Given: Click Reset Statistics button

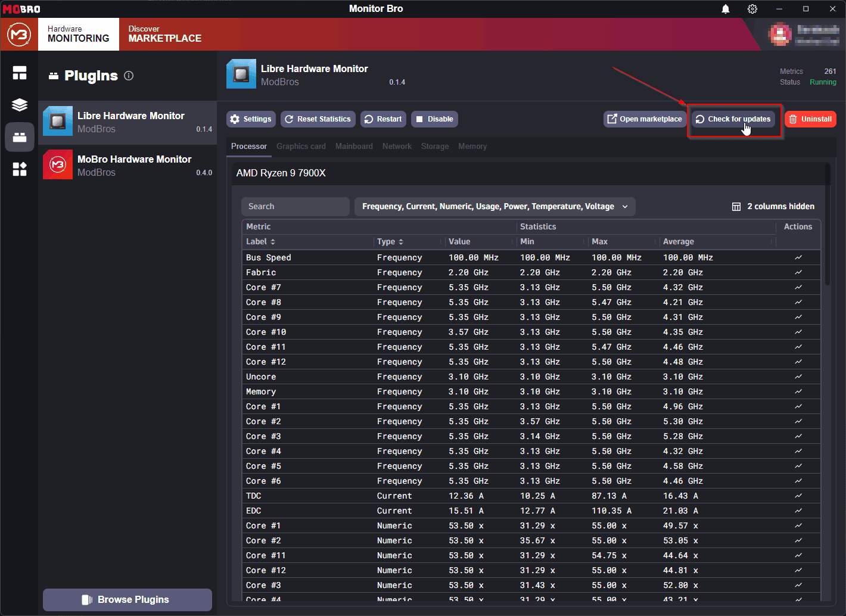Looking at the screenshot, I should tap(318, 119).
